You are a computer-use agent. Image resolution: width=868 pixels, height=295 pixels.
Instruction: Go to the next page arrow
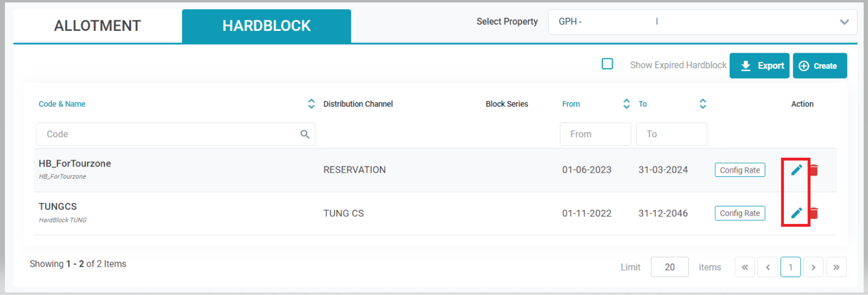click(814, 267)
